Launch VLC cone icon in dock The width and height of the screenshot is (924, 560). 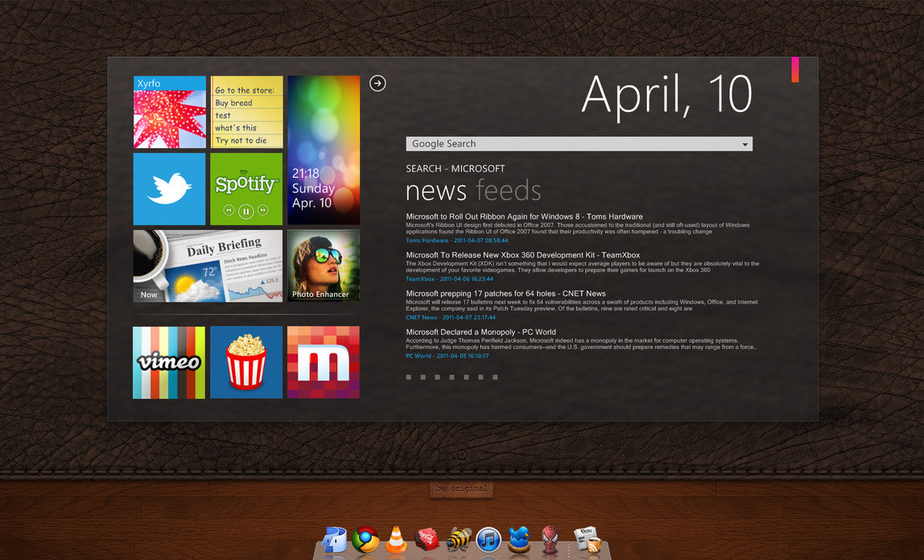396,539
